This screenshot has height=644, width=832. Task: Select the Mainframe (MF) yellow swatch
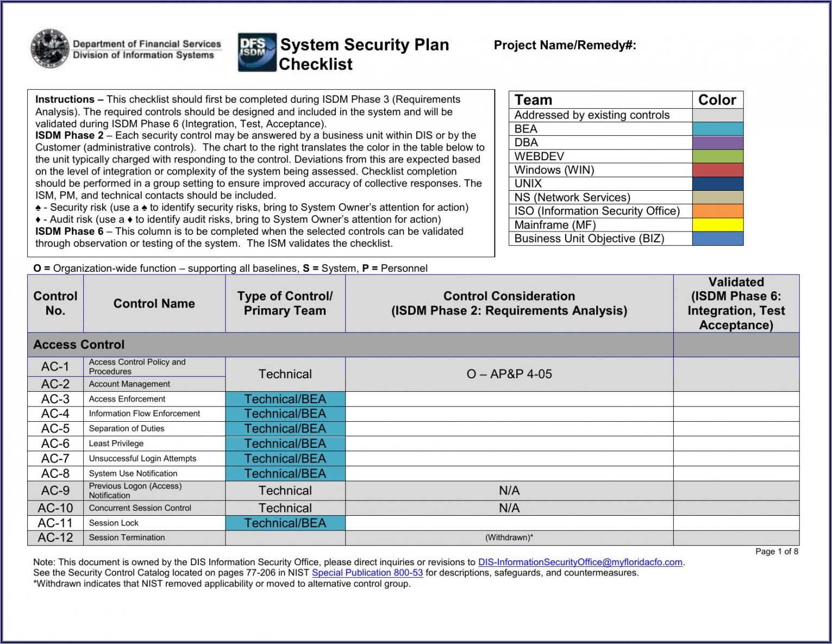click(x=717, y=225)
